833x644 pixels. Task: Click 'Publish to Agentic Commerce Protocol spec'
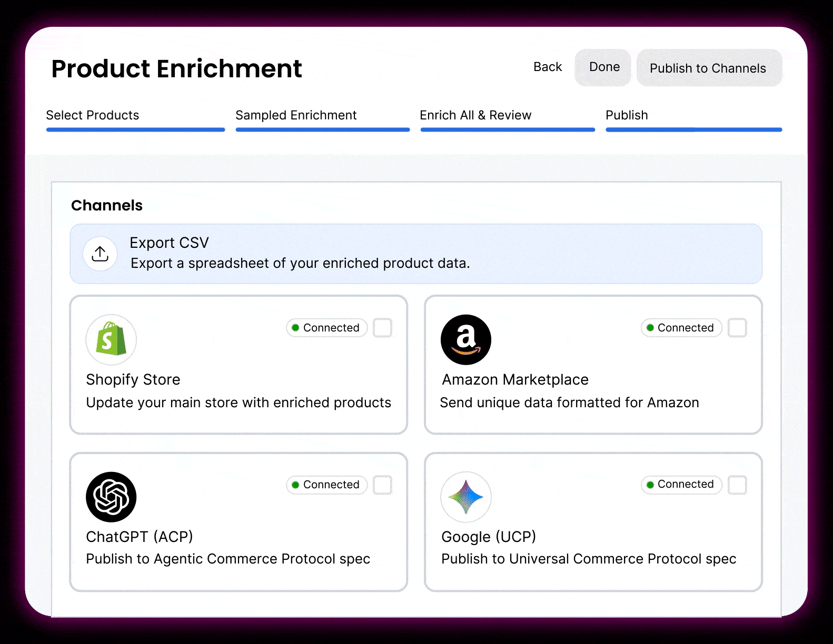tap(228, 559)
